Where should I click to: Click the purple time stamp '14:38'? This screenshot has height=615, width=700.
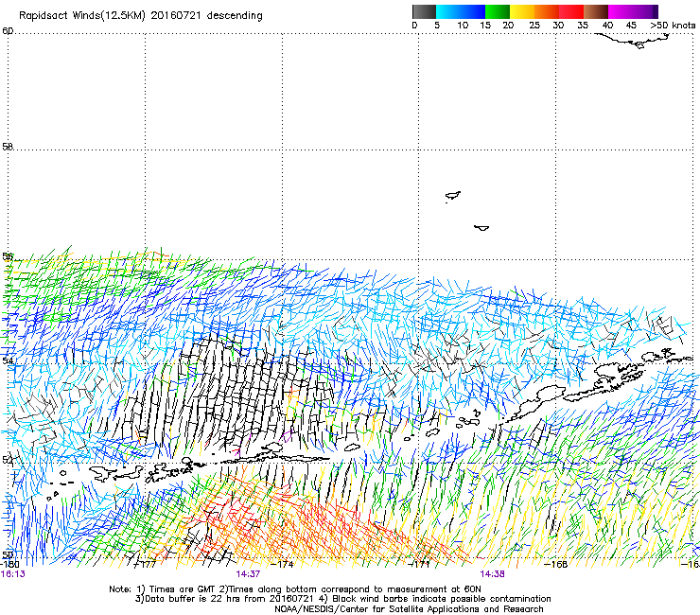(x=492, y=574)
